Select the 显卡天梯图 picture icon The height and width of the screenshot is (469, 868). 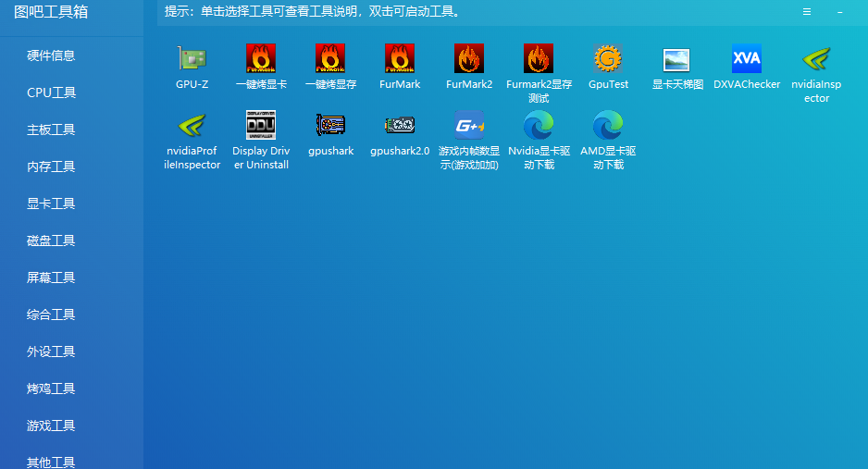pos(677,58)
